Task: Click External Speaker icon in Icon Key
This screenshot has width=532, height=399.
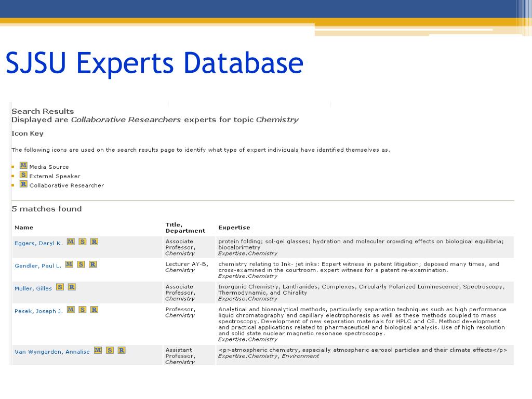Action: click(23, 175)
